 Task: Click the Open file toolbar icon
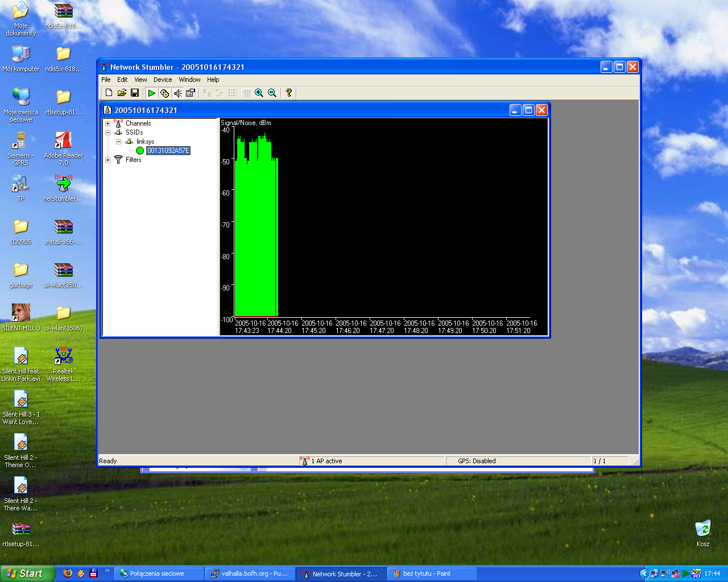(x=122, y=93)
